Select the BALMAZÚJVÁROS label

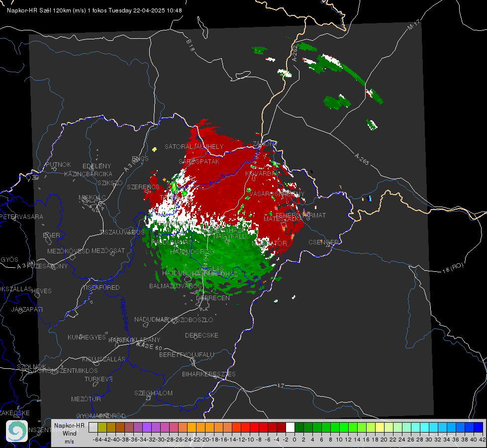pos(176,286)
